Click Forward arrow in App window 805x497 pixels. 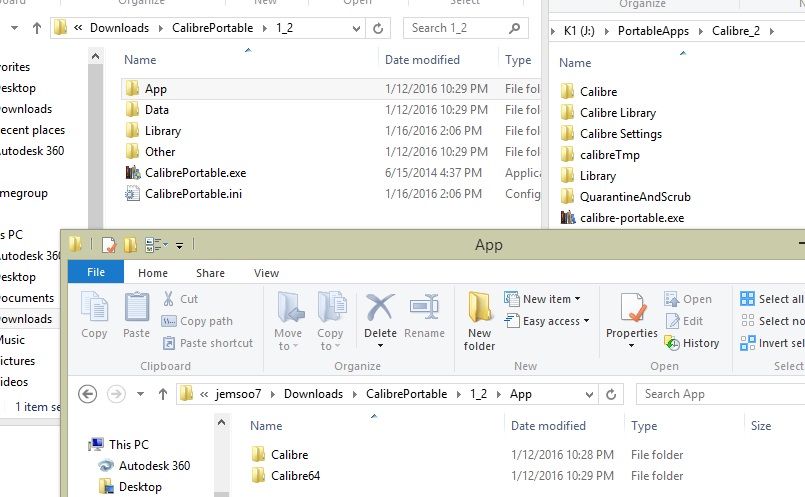[117, 394]
